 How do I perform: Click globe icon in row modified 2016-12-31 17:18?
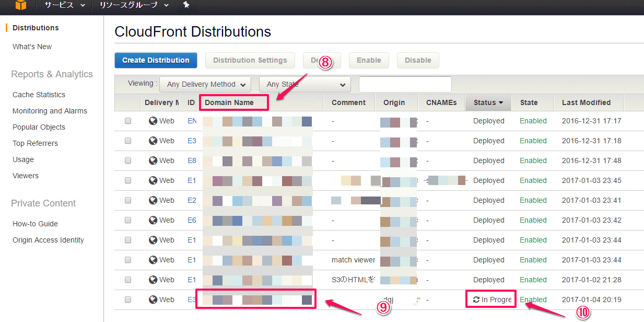[153, 141]
